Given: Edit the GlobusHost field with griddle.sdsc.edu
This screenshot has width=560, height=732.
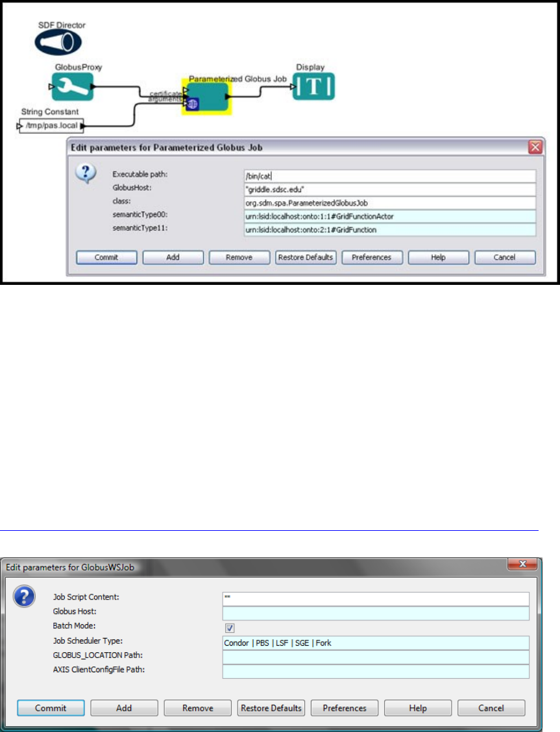Looking at the screenshot, I should pyautogui.click(x=390, y=189).
